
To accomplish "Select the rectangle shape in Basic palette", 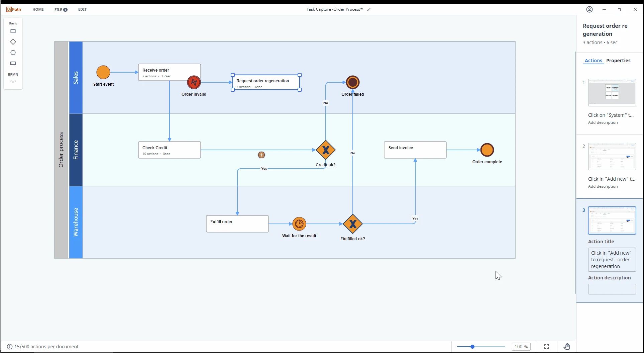I will tap(13, 31).
